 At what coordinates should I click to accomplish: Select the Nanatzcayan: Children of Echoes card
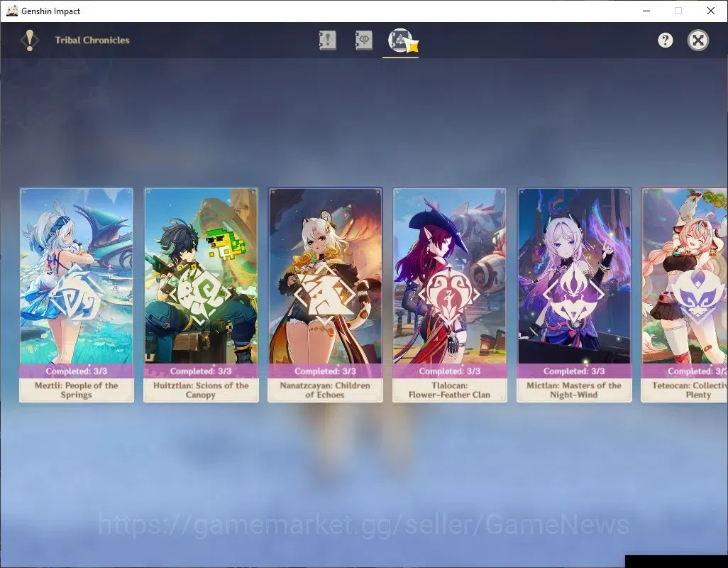[326, 295]
